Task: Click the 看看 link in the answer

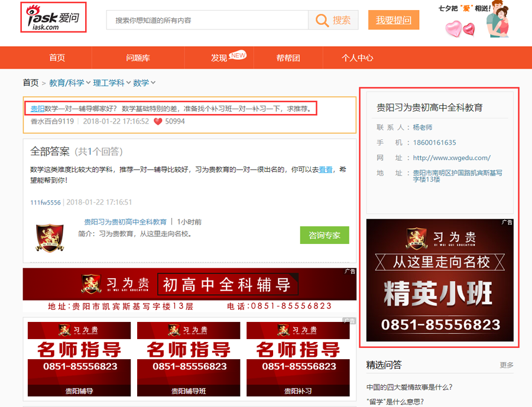Action: click(x=325, y=170)
